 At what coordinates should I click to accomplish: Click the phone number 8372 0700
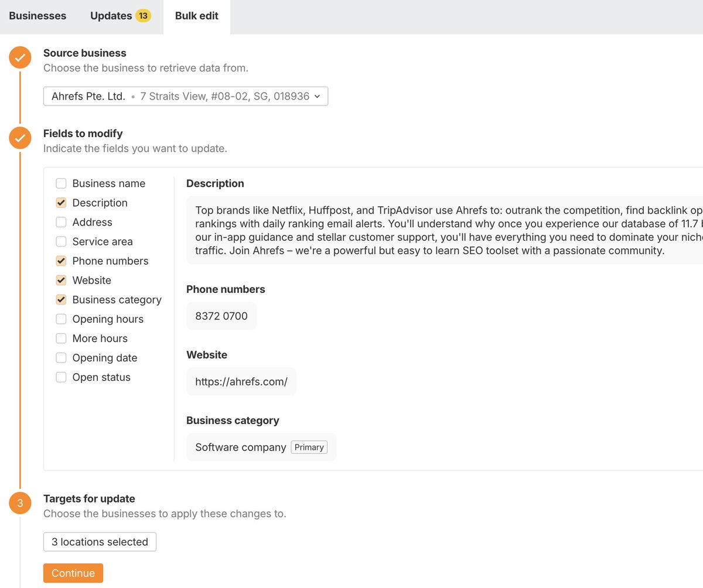pyautogui.click(x=221, y=316)
